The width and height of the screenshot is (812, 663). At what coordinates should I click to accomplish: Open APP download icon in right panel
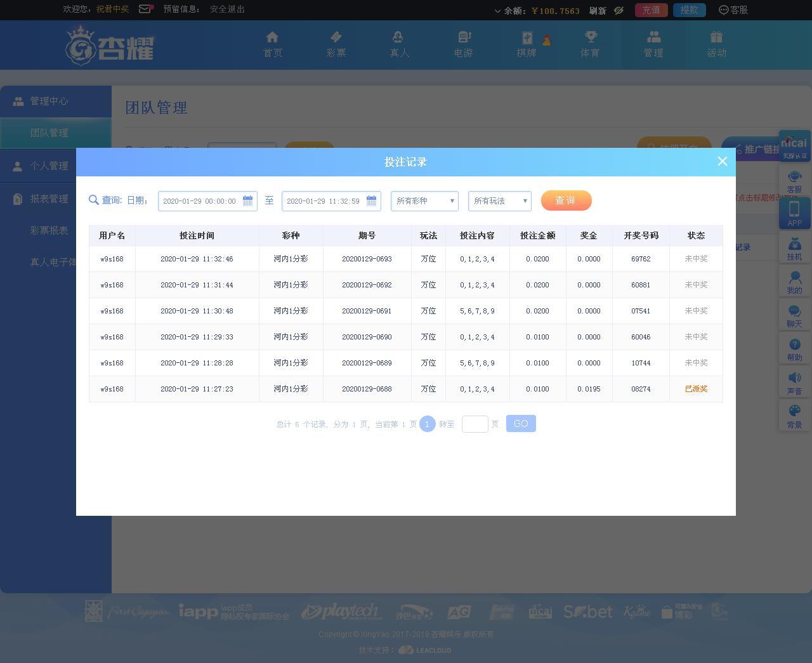coord(794,213)
